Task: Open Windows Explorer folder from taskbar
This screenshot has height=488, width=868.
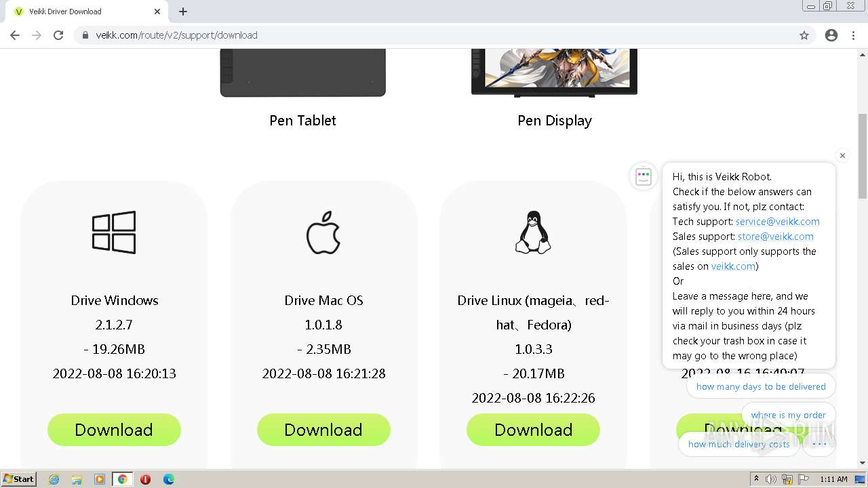Action: 77,479
